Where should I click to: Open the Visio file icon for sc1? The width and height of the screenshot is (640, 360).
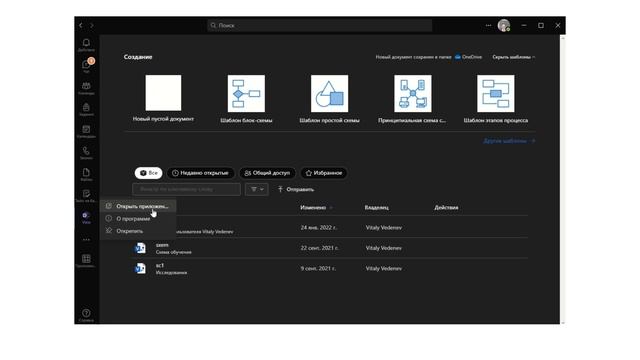coord(140,268)
